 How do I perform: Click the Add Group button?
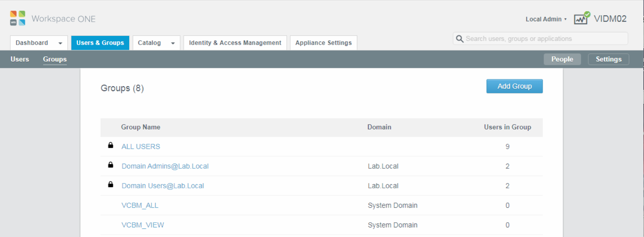[x=514, y=86]
